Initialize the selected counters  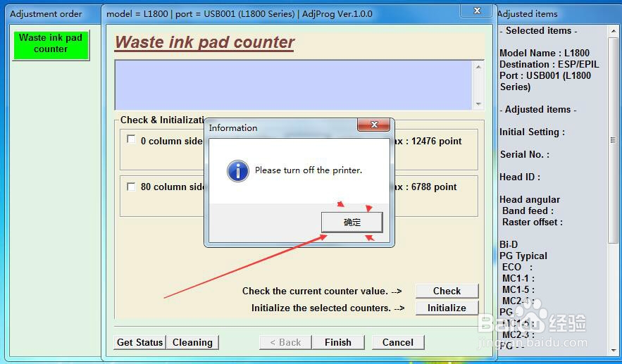[x=447, y=308]
